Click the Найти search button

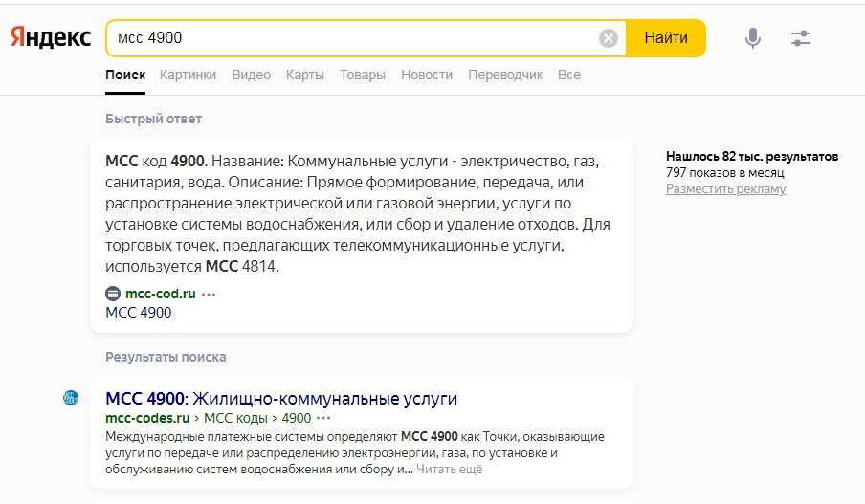(666, 38)
